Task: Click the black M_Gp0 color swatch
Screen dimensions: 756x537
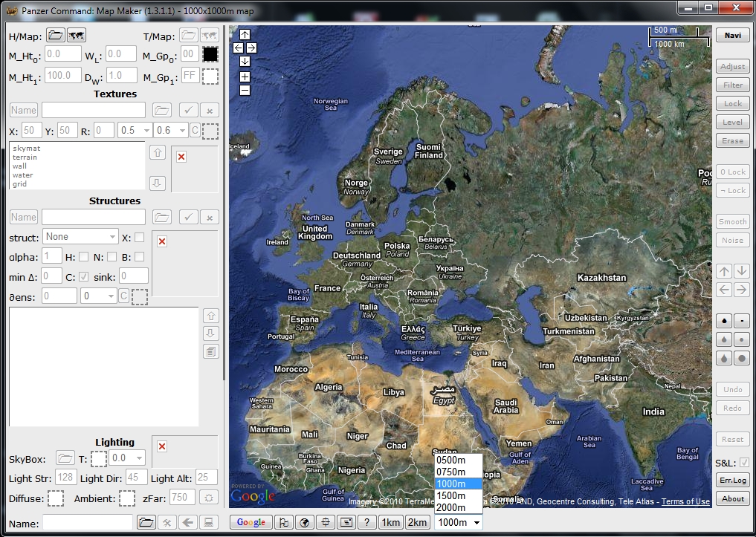Action: point(210,54)
